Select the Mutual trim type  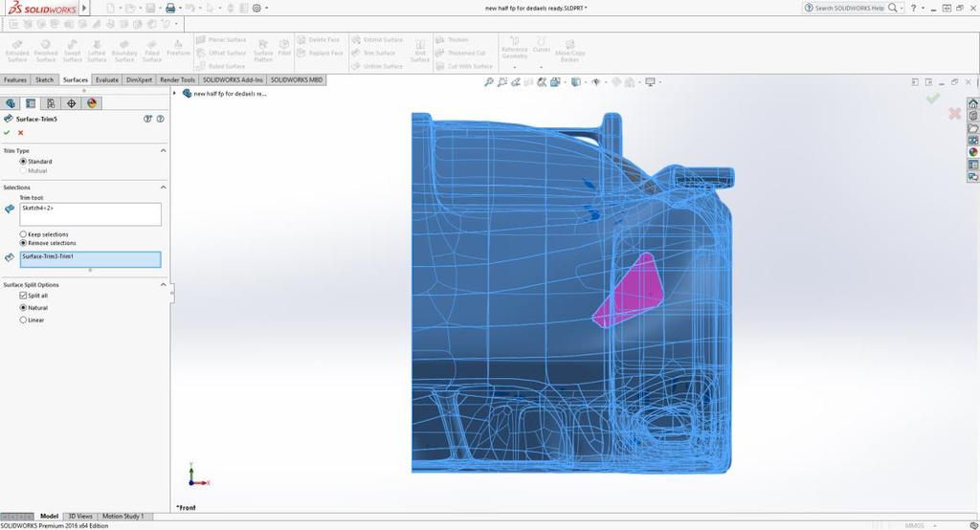23,170
